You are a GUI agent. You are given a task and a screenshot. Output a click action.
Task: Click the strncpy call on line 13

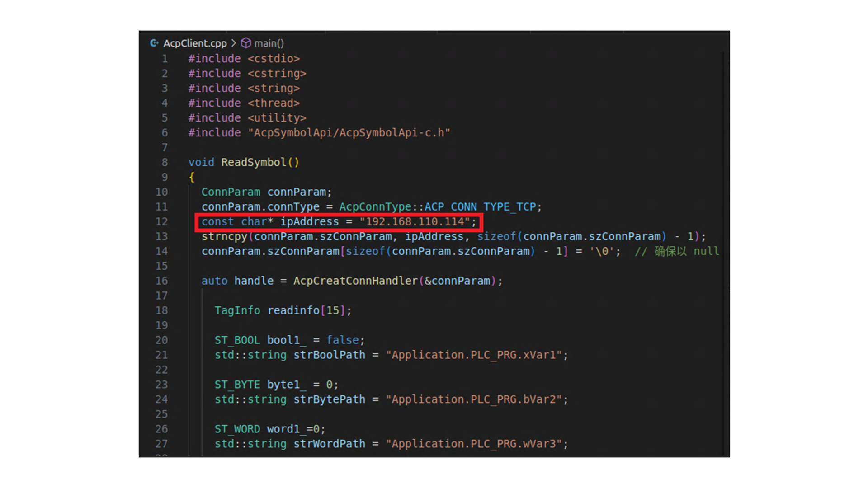pyautogui.click(x=224, y=236)
